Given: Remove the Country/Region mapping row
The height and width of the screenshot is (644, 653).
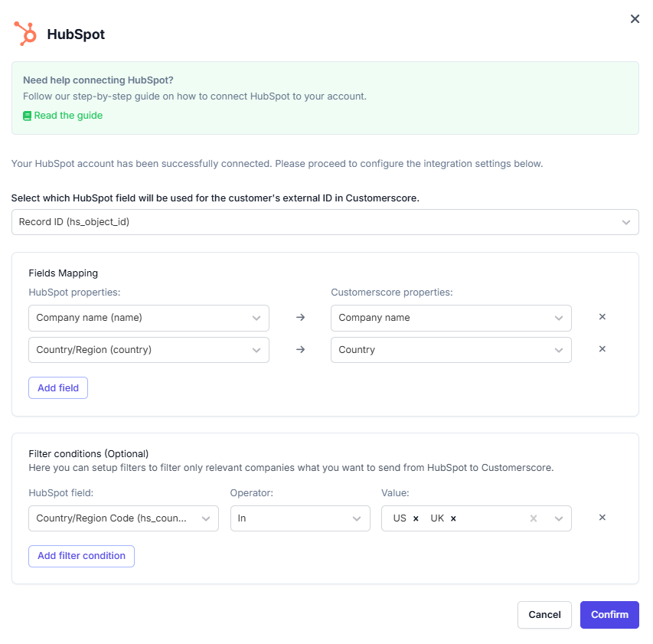Looking at the screenshot, I should (602, 348).
